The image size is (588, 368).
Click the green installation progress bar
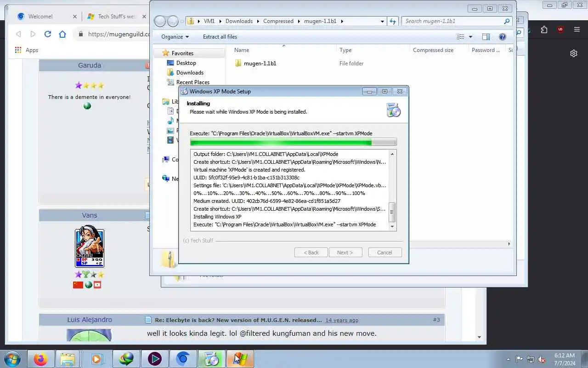pos(293,142)
